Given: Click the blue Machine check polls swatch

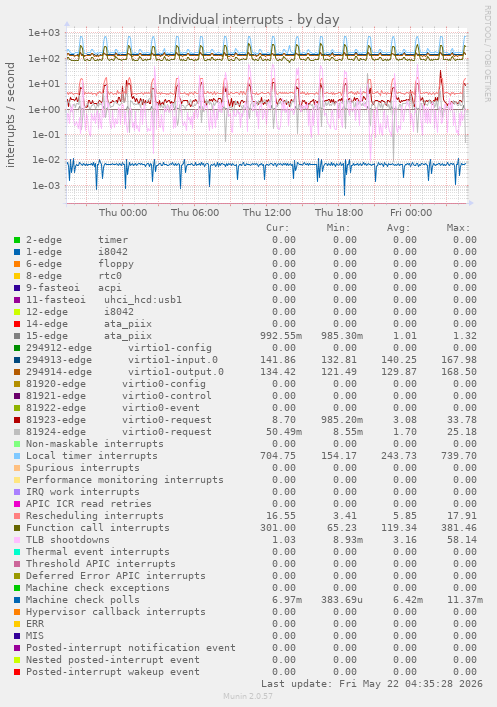Looking at the screenshot, I should click(17, 600).
